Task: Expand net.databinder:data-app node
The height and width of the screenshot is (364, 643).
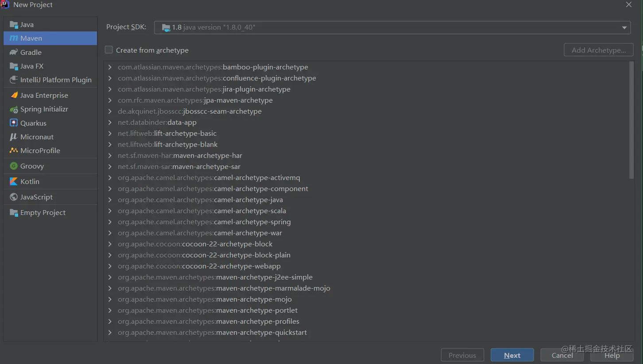Action: pyautogui.click(x=110, y=123)
